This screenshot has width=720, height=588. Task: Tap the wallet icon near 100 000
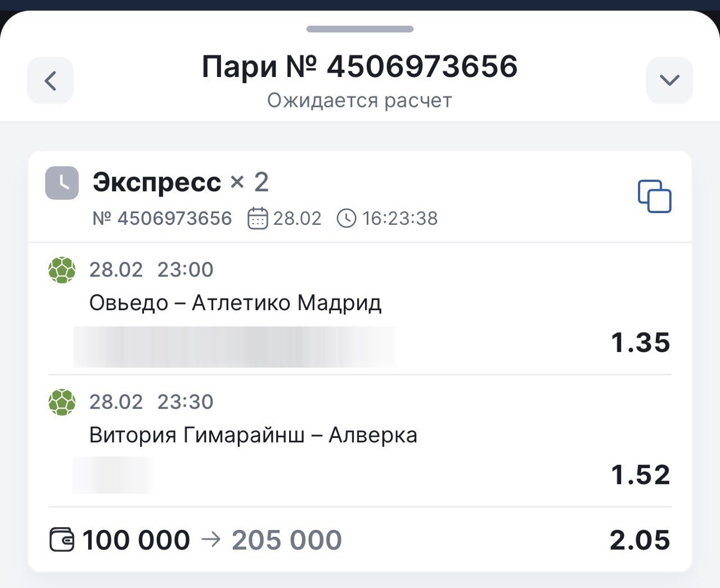click(62, 540)
